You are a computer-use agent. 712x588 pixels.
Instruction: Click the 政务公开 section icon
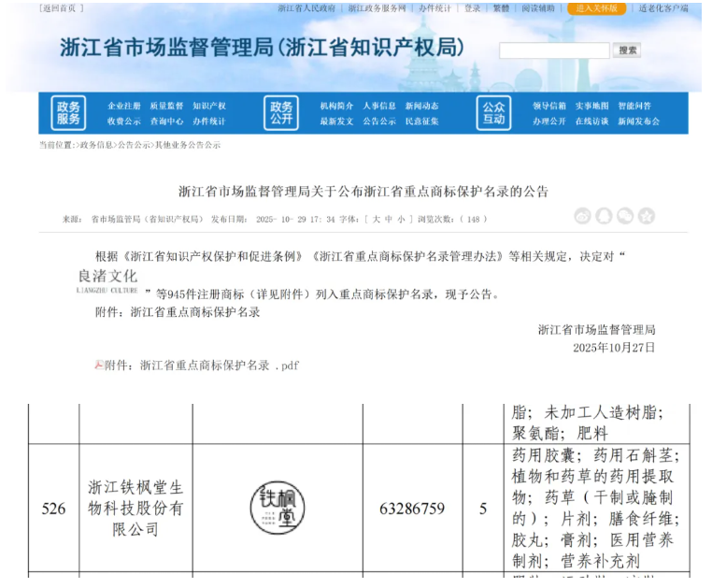tap(281, 113)
